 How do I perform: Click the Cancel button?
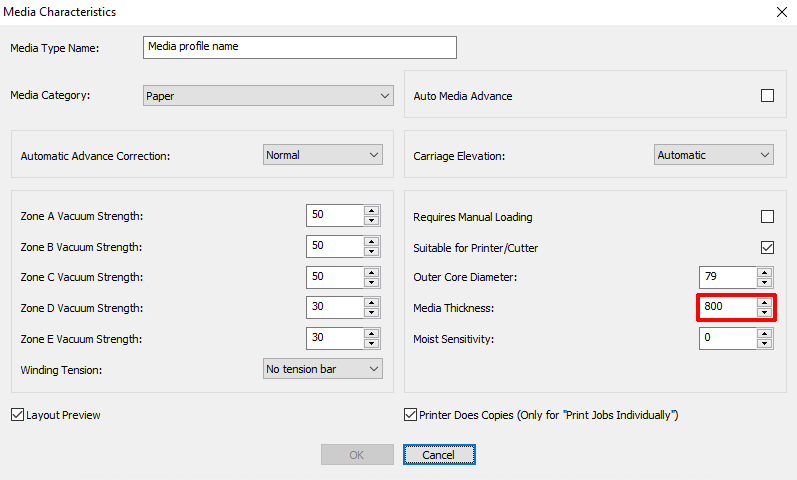[439, 455]
